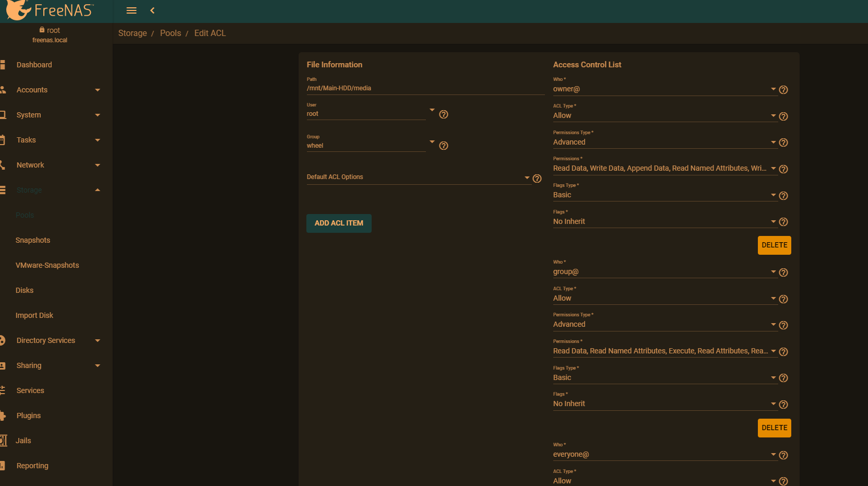
Task: Open help for User field
Action: pos(444,114)
